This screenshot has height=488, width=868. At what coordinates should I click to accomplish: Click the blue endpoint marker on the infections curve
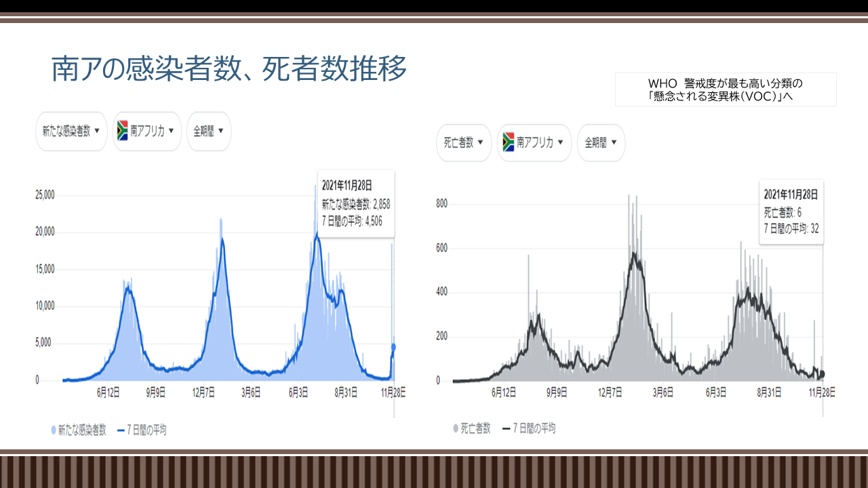(x=393, y=347)
